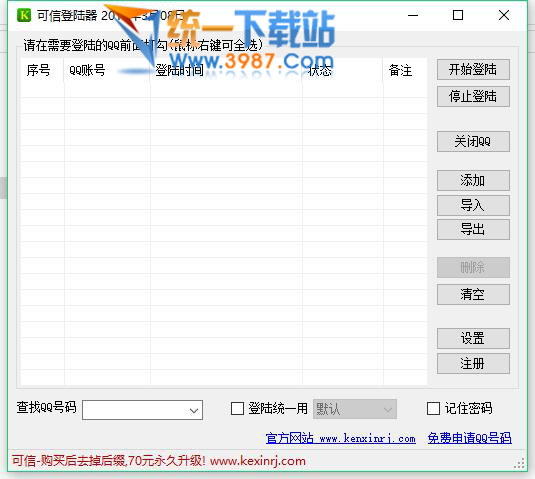
Task: Add an account via 添加 button
Action: (473, 180)
